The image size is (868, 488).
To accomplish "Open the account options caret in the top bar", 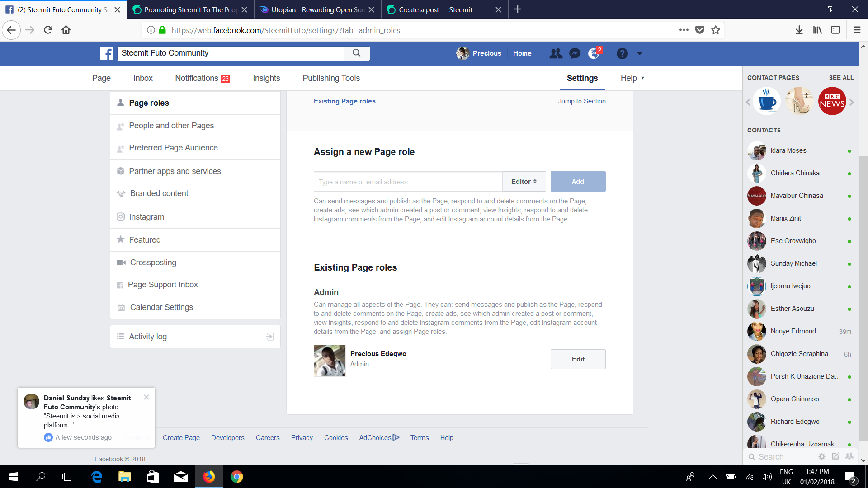I will point(640,53).
